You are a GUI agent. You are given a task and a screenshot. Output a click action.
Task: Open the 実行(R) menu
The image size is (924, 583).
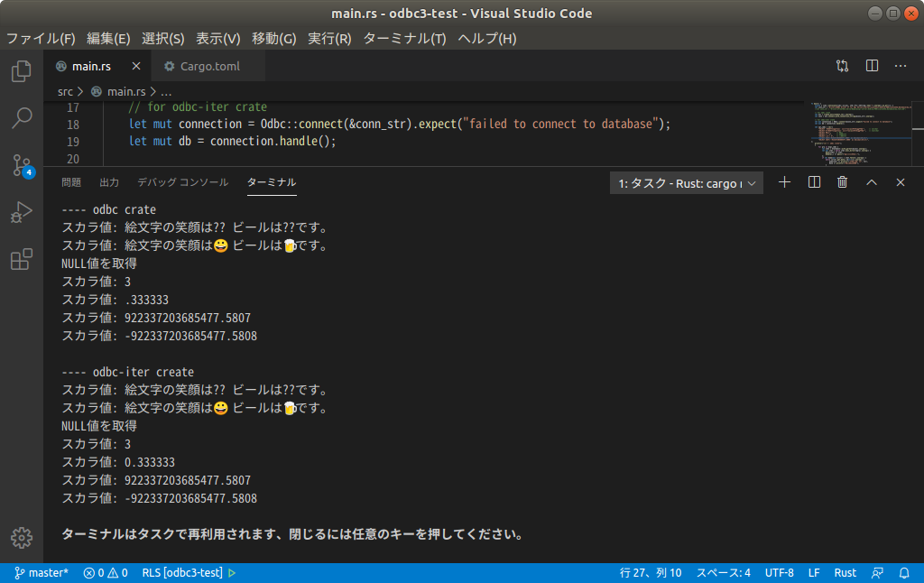coord(329,39)
